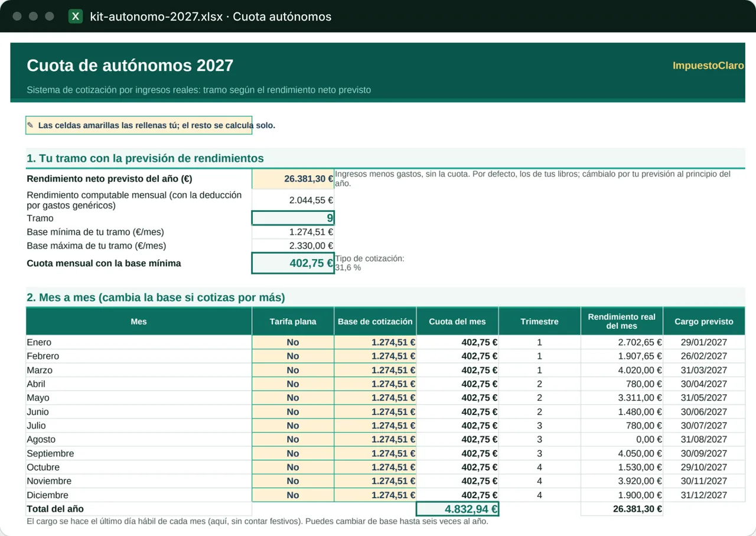Click the ImpuestoClaro brand label
Screen dimensions: 756x536
point(708,66)
